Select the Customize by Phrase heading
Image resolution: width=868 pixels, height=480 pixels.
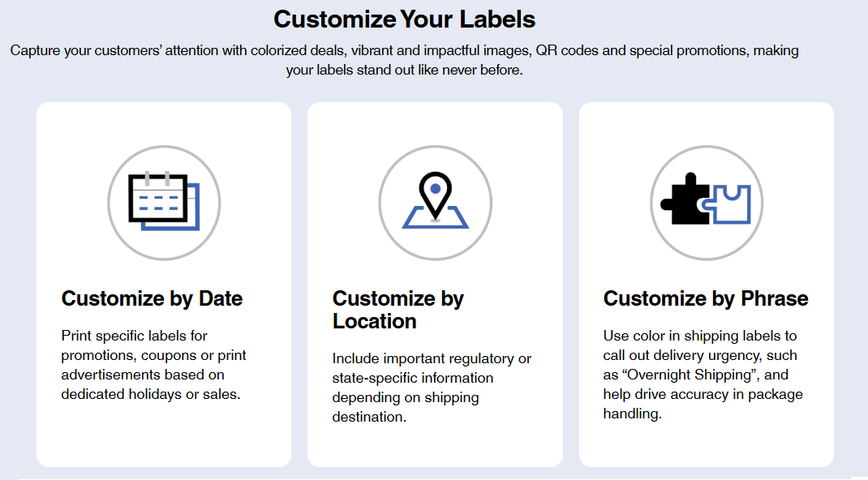pos(706,298)
